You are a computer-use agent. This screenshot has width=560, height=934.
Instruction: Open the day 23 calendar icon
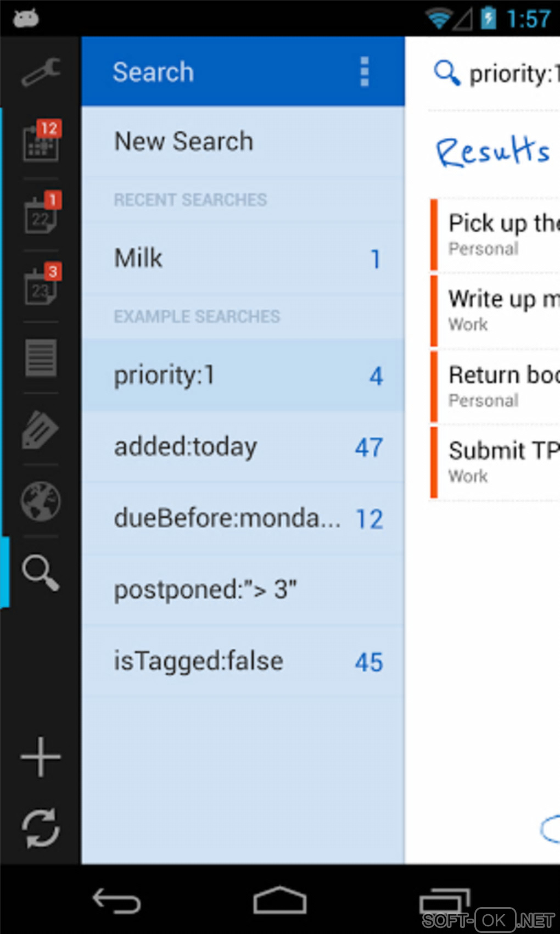pyautogui.click(x=41, y=286)
